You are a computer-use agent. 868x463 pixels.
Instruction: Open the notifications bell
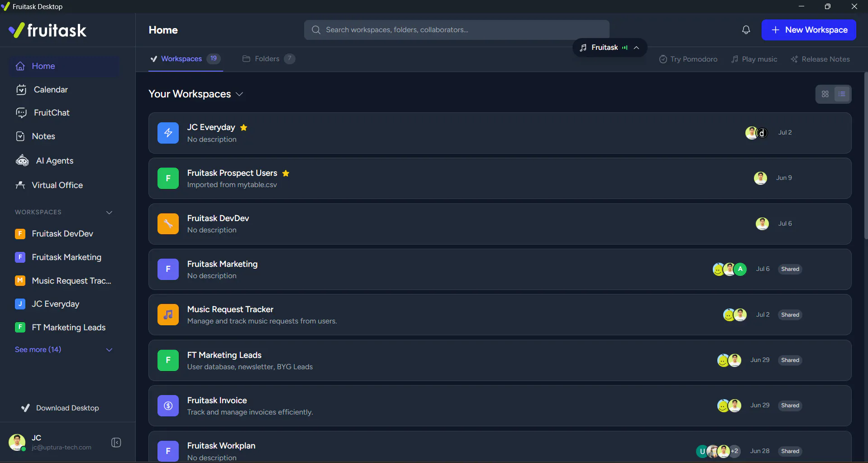746,30
